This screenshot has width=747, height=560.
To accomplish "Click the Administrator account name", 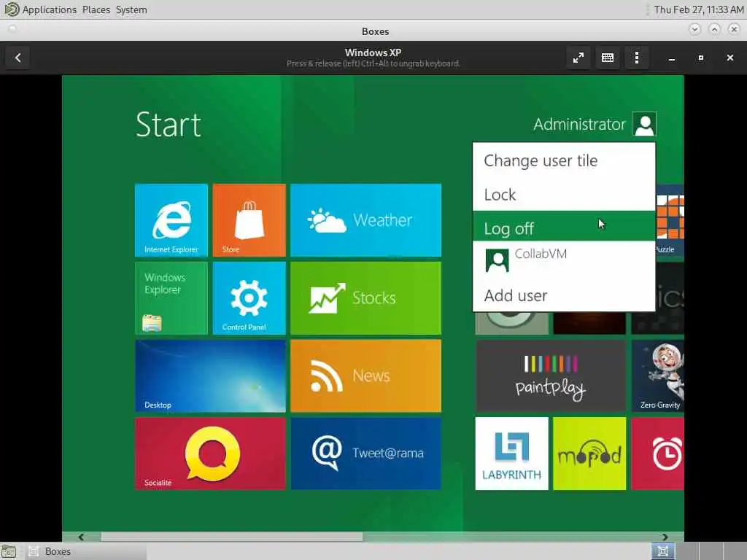I will 579,124.
